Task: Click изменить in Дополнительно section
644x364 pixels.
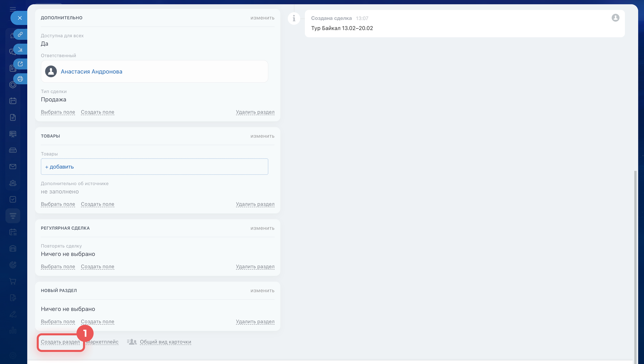Action: click(x=262, y=18)
